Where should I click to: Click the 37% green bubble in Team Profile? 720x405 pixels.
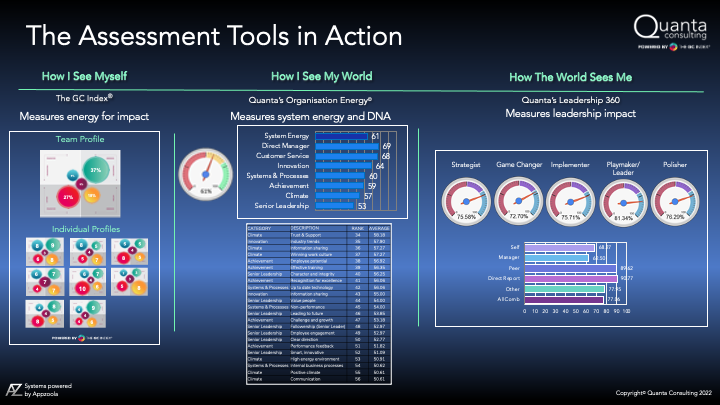pyautogui.click(x=96, y=170)
